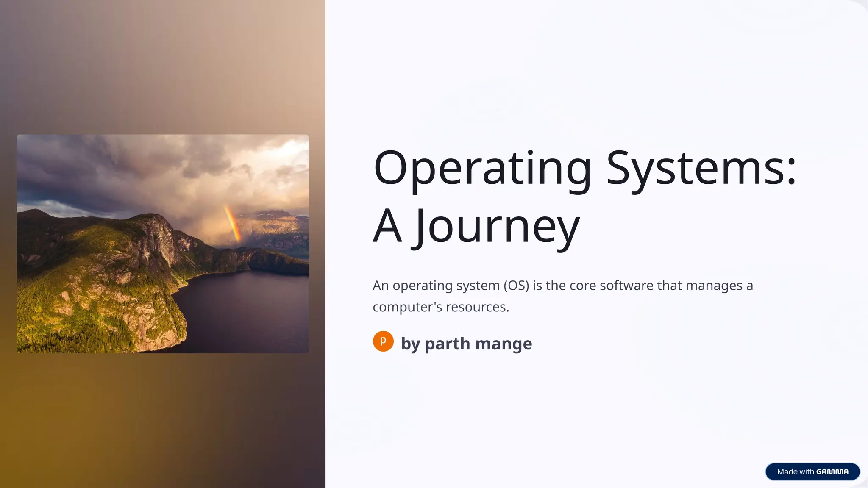This screenshot has width=868, height=488.
Task: Click the word 'Systems:' in the heading
Action: [x=701, y=168]
